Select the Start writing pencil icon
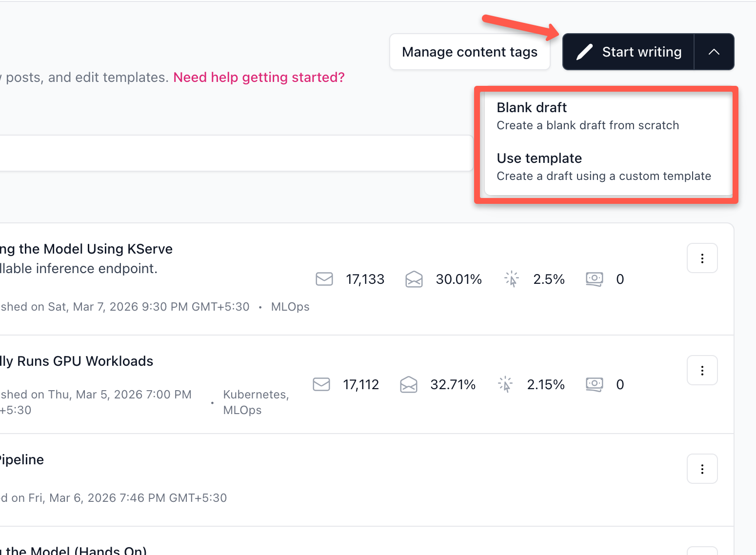Screen dimensions: 756x555 point(584,51)
